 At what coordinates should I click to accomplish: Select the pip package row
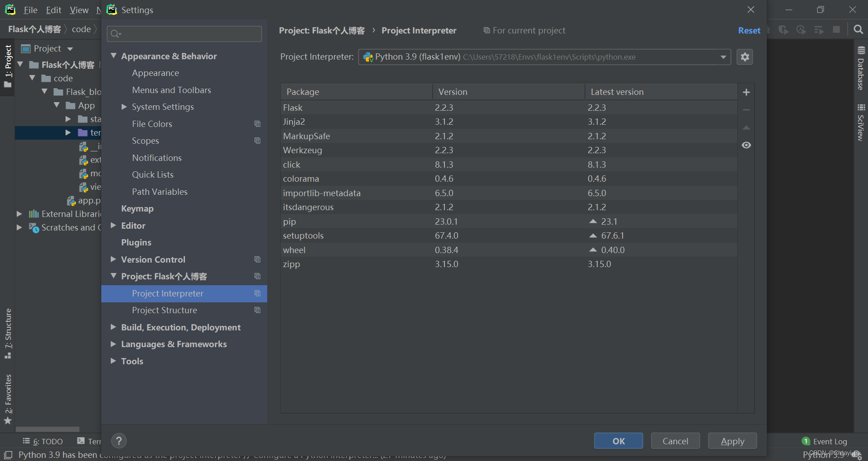point(509,221)
